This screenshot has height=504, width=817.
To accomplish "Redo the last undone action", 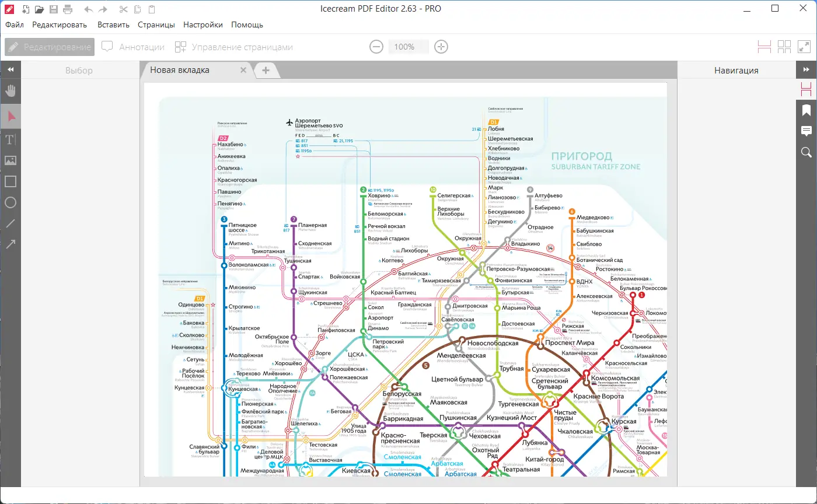I will (x=103, y=9).
